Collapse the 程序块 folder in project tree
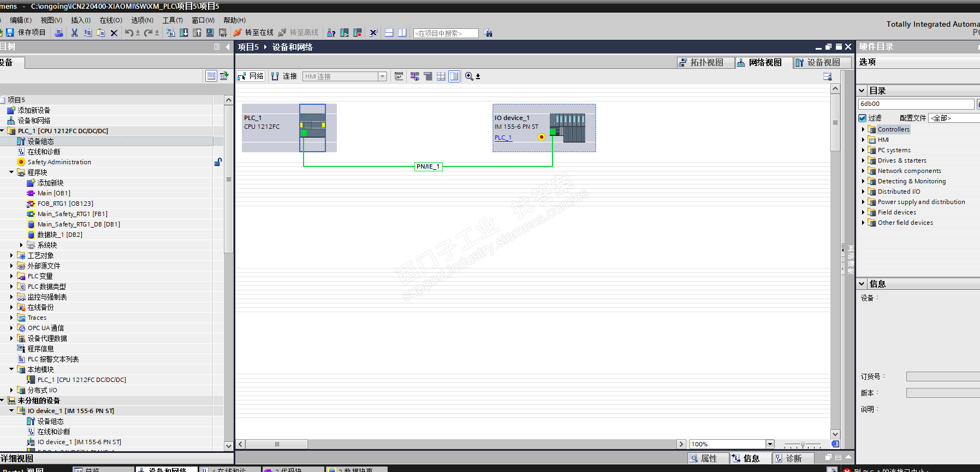This screenshot has height=472, width=980. tap(11, 172)
